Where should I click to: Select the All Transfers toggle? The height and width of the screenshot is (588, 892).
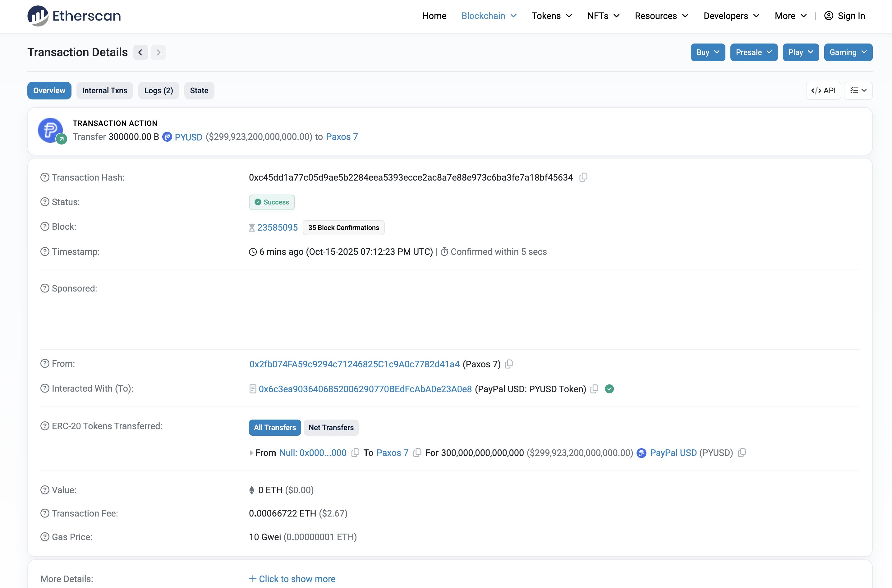(x=274, y=428)
